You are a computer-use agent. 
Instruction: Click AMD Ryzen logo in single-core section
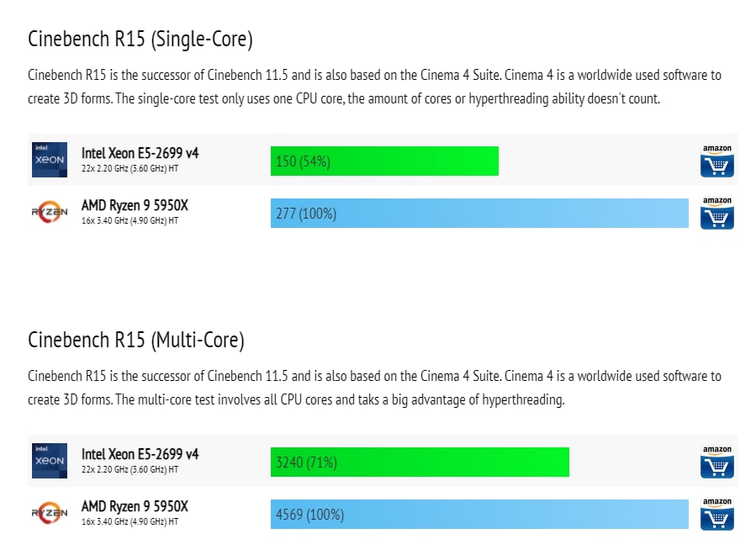[x=50, y=212]
